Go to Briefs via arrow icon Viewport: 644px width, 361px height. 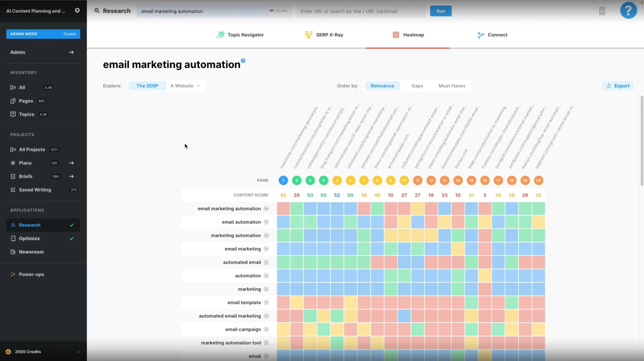pyautogui.click(x=71, y=176)
